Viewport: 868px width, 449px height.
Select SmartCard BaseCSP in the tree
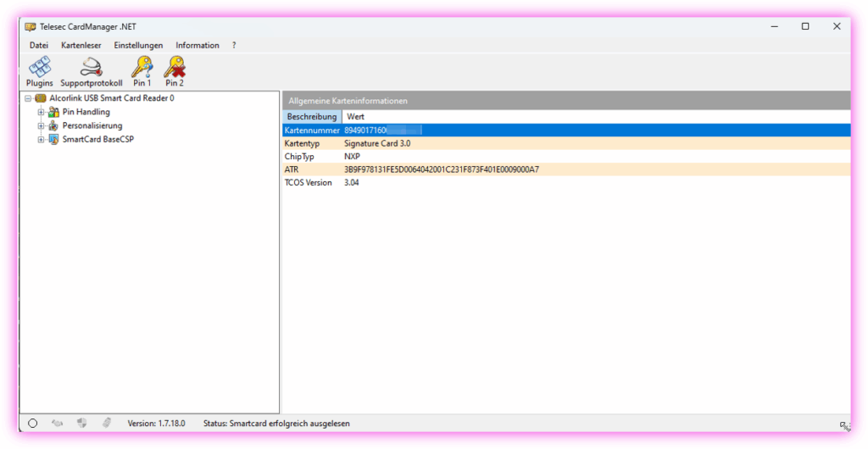97,139
